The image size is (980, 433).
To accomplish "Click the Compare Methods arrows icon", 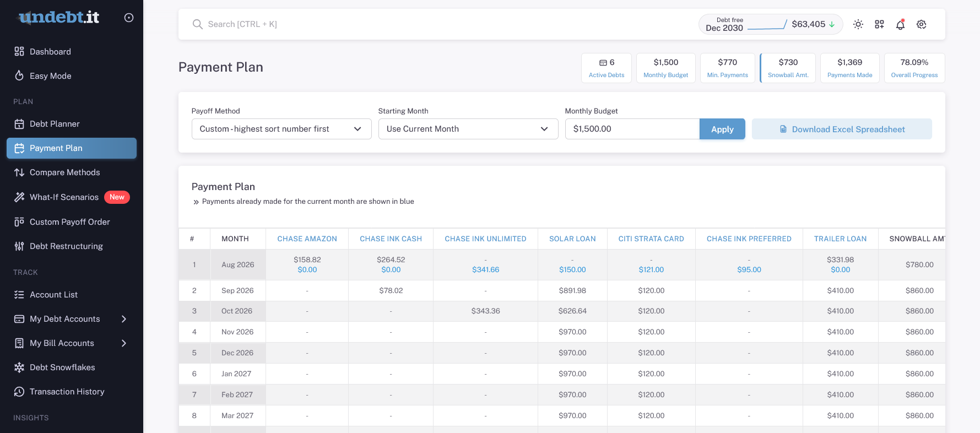I will click(19, 172).
